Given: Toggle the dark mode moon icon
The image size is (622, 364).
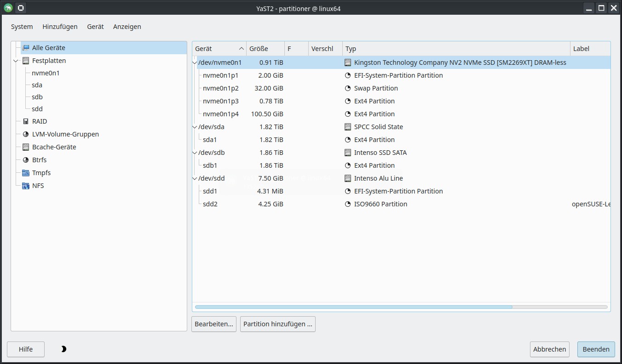Looking at the screenshot, I should tap(63, 349).
